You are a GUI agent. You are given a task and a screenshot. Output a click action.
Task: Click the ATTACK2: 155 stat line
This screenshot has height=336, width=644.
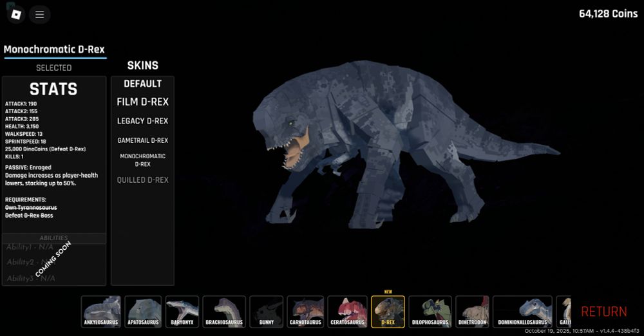pyautogui.click(x=21, y=111)
